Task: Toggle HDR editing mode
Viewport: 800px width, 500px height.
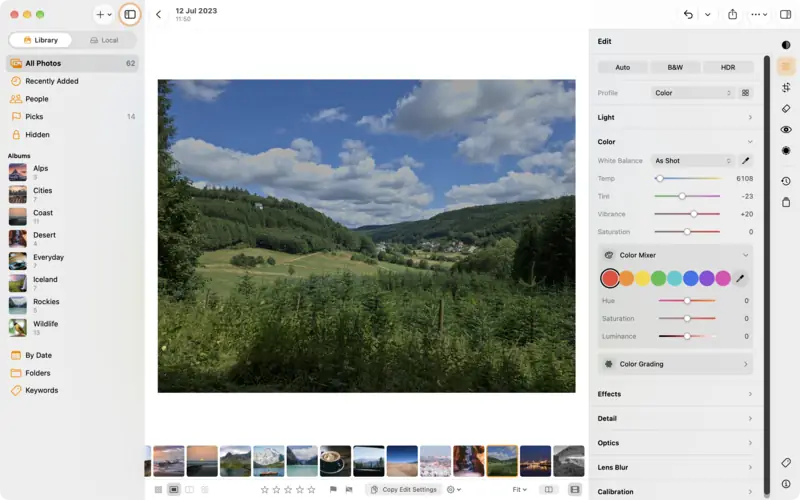Action: pos(728,67)
